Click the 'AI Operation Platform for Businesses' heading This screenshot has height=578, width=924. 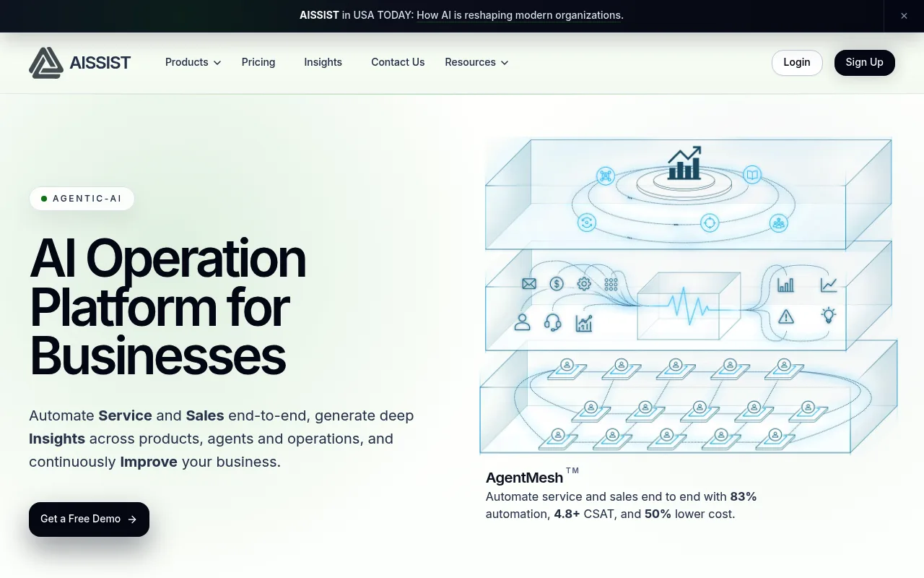pyautogui.click(x=167, y=307)
